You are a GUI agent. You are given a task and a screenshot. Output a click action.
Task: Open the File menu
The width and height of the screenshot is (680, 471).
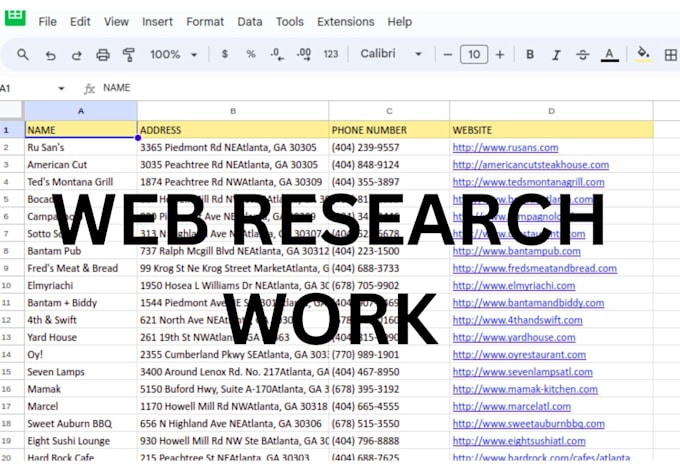coord(47,22)
